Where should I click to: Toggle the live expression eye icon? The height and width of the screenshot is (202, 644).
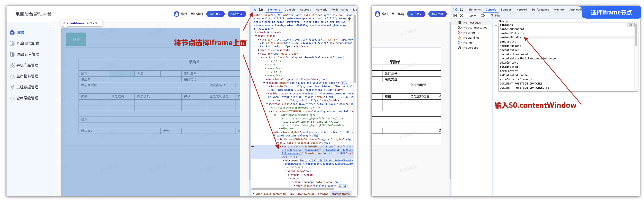(483, 16)
